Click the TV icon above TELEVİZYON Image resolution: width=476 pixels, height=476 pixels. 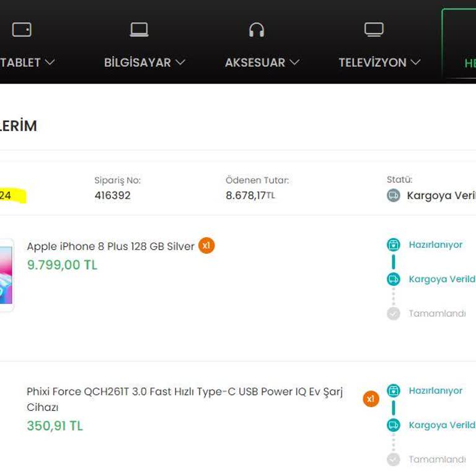point(374,30)
